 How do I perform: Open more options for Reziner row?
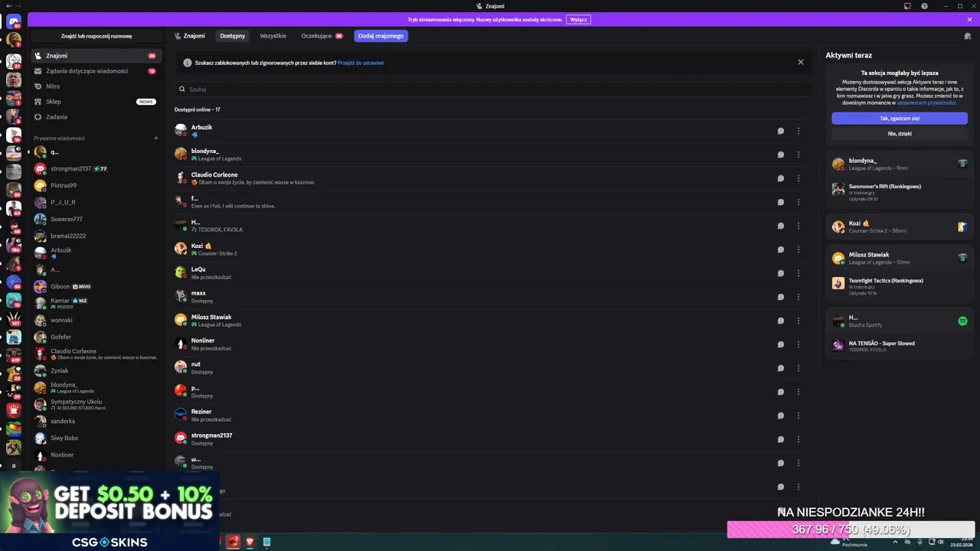[x=799, y=416]
